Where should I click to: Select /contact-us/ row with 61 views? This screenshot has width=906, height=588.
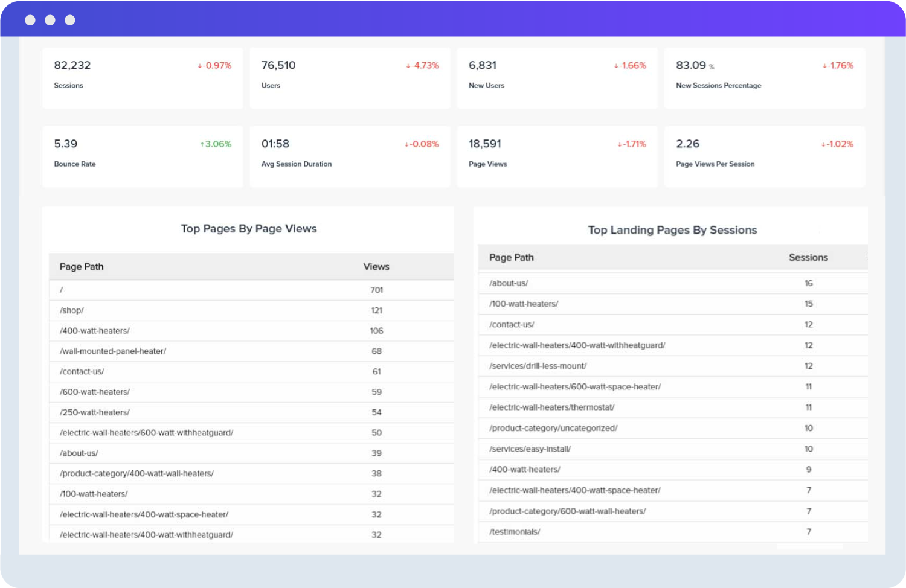coord(251,371)
